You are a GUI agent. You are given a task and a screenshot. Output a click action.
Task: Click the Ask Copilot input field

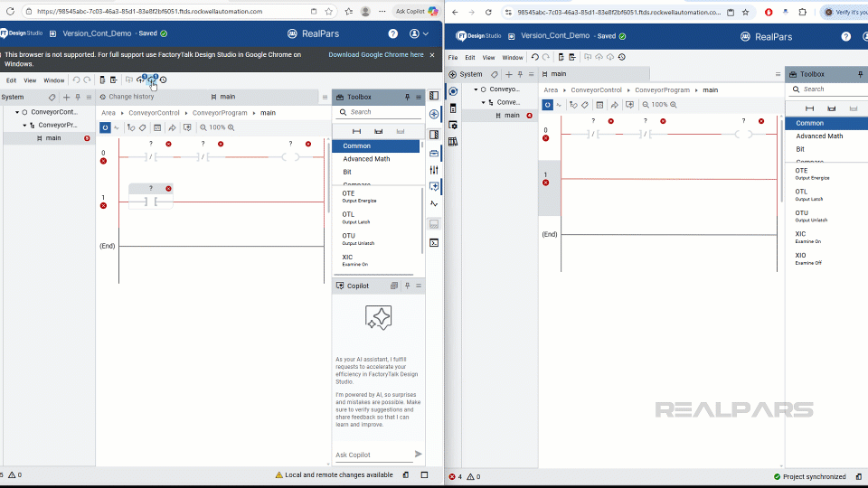tap(373, 455)
